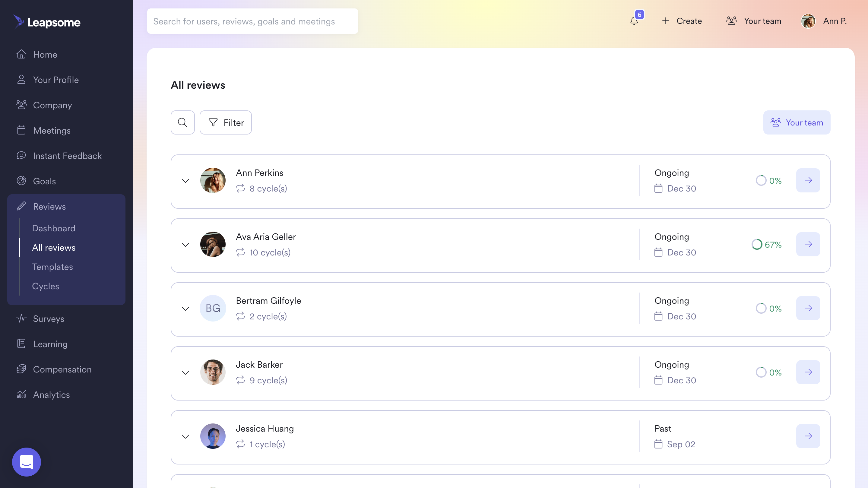The height and width of the screenshot is (488, 868).
Task: Click the Filter button
Action: pos(225,122)
